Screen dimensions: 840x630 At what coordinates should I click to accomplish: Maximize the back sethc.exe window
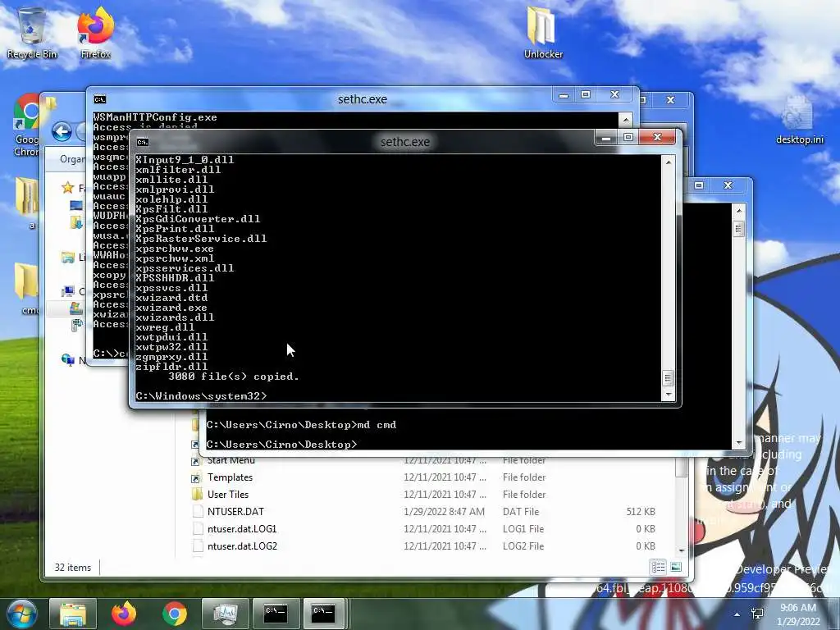pos(586,95)
